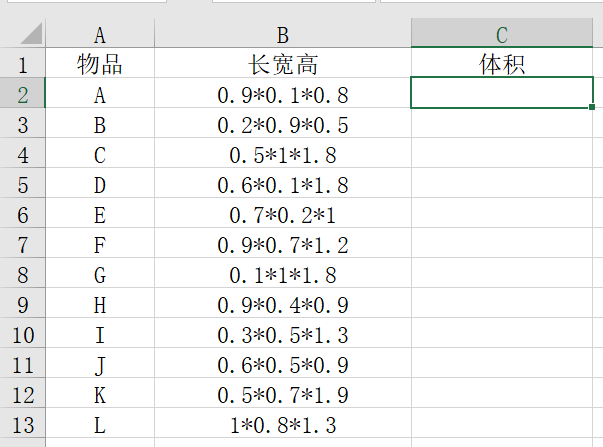Click the select-all corner triangle
Screen dimensions: 603x447
pyautogui.click(x=31, y=33)
